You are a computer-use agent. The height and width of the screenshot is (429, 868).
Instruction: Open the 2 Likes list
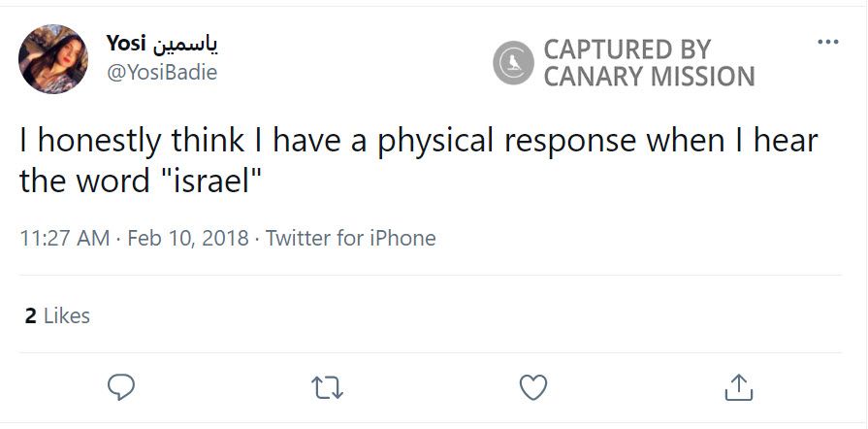coord(57,315)
